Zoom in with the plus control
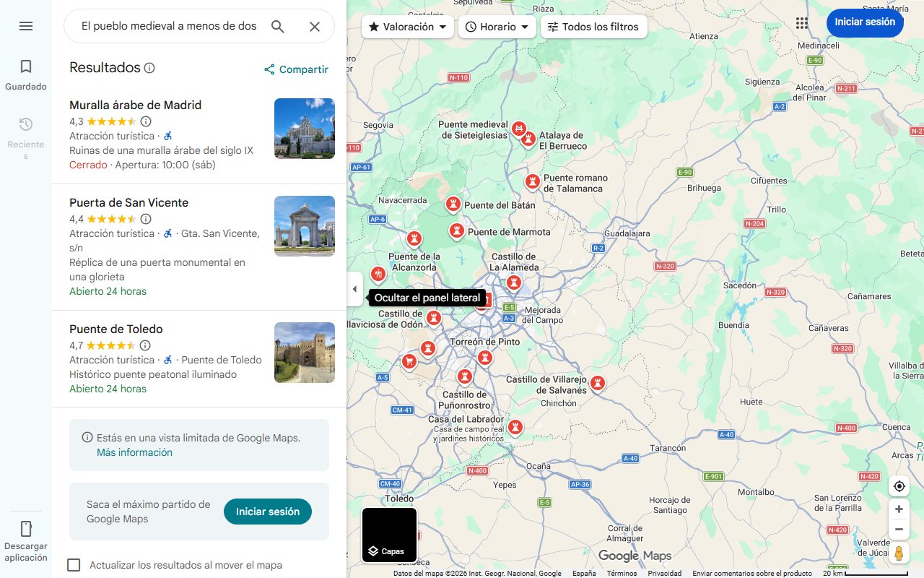This screenshot has width=924, height=578. click(x=899, y=509)
